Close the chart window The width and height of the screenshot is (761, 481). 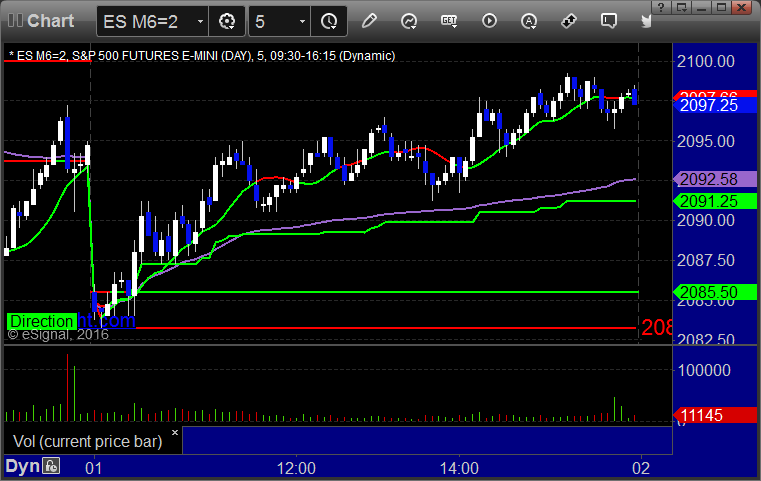742,7
